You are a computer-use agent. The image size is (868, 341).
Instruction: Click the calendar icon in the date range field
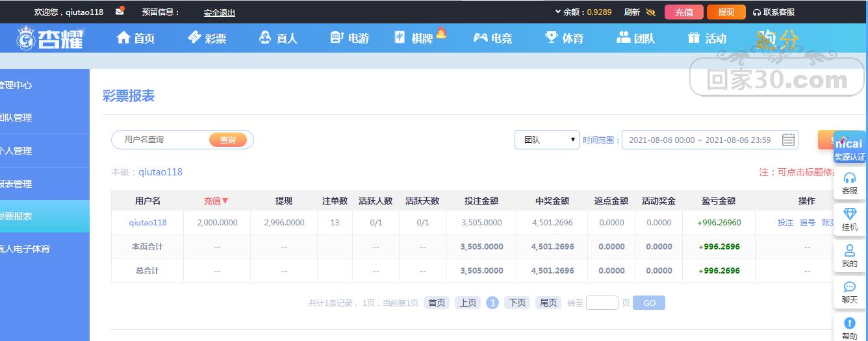tap(788, 140)
